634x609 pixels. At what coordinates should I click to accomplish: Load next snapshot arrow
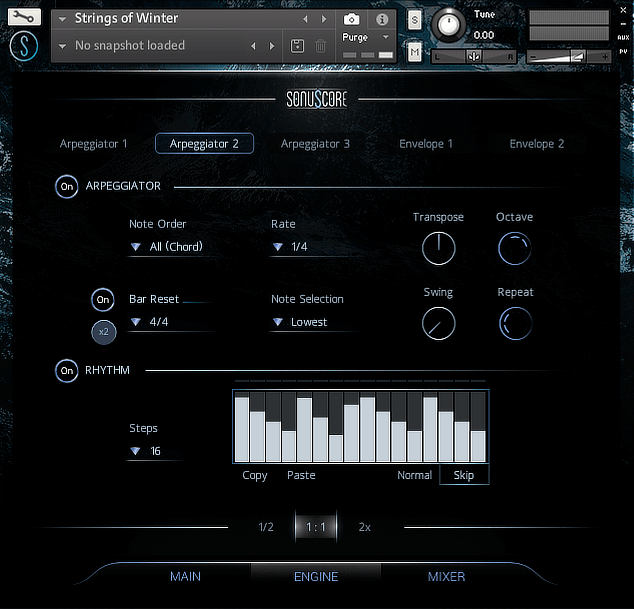(x=272, y=46)
